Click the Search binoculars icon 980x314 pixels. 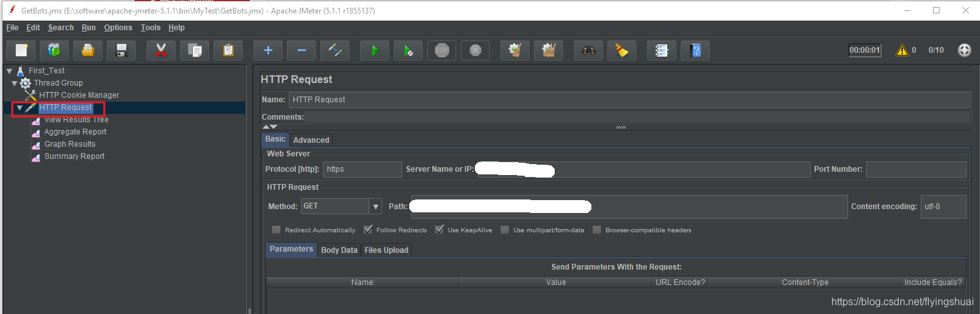tap(588, 50)
